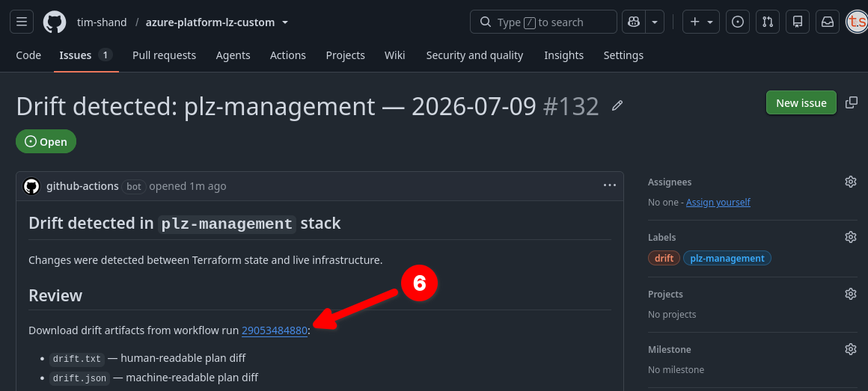
Task: Open the github-actions author avatar
Action: click(31, 186)
